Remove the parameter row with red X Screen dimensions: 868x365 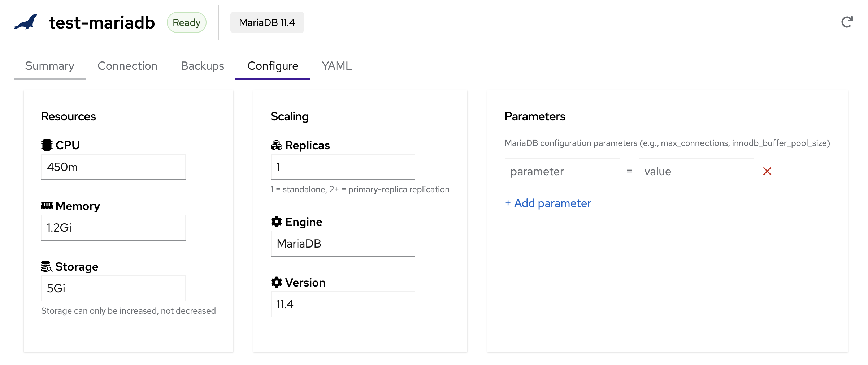(x=767, y=171)
